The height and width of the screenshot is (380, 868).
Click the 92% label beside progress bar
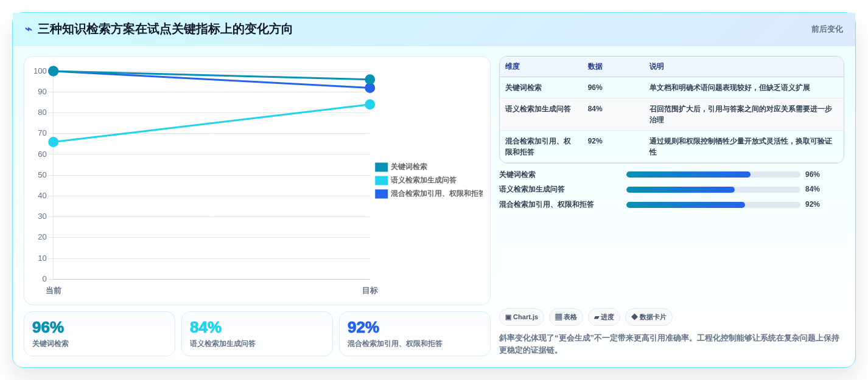(813, 205)
